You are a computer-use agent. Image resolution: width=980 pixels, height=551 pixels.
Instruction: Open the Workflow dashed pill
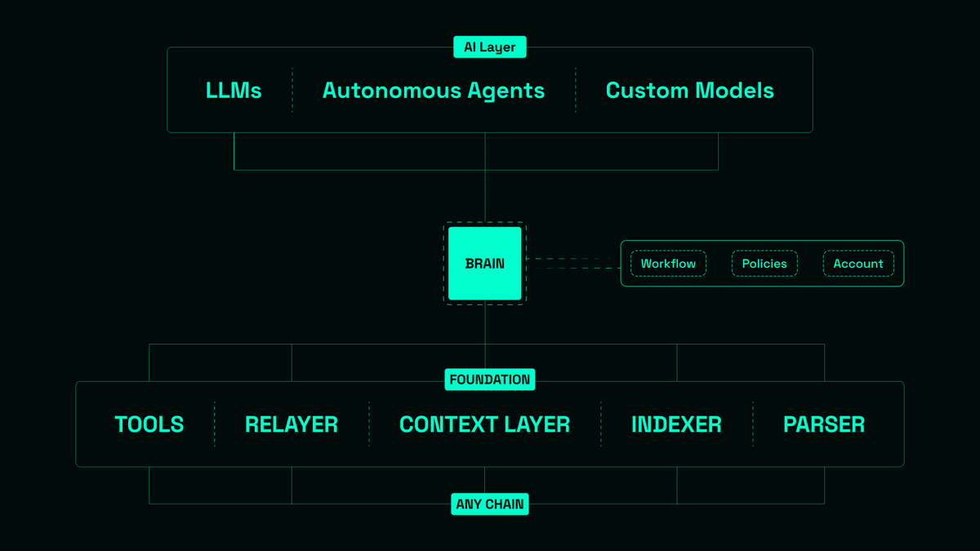pos(668,264)
